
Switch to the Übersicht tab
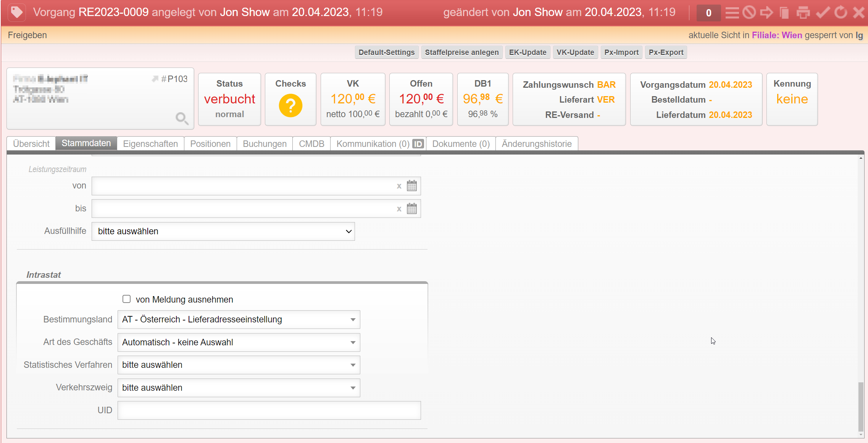[x=31, y=144]
